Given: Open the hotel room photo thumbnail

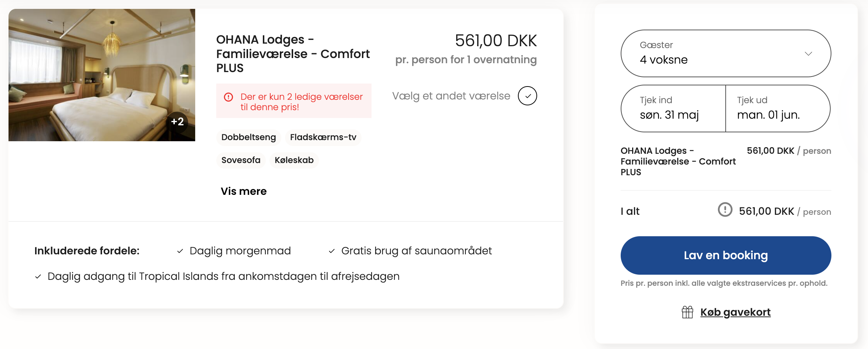Looking at the screenshot, I should (102, 75).
